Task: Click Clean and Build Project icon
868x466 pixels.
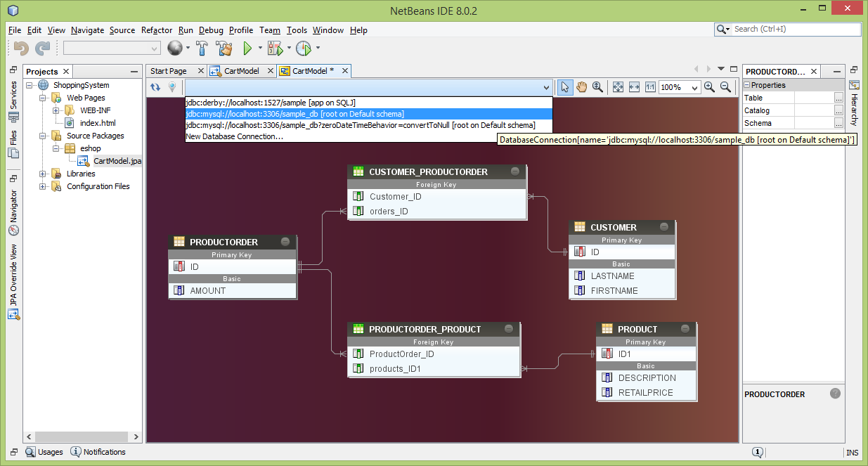Action: pyautogui.click(x=224, y=48)
